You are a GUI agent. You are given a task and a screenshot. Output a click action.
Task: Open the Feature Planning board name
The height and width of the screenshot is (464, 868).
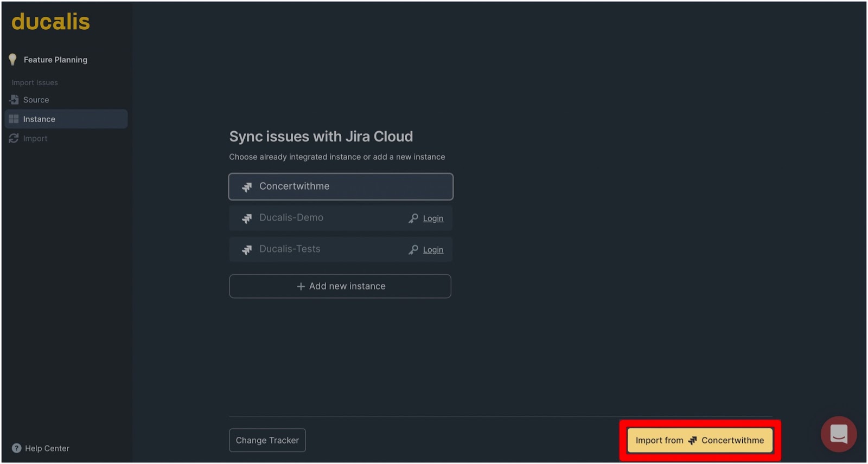pos(55,60)
